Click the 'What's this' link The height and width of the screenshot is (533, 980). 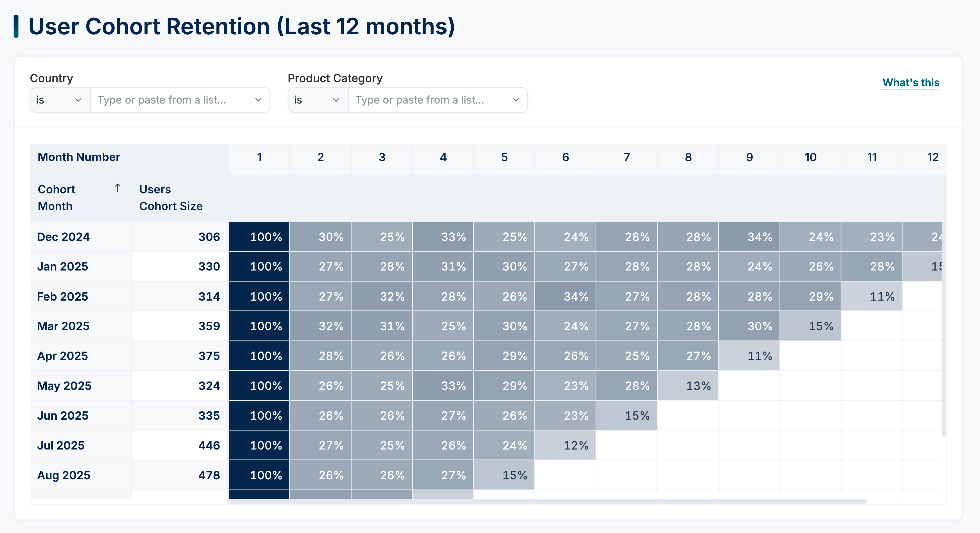tap(911, 82)
